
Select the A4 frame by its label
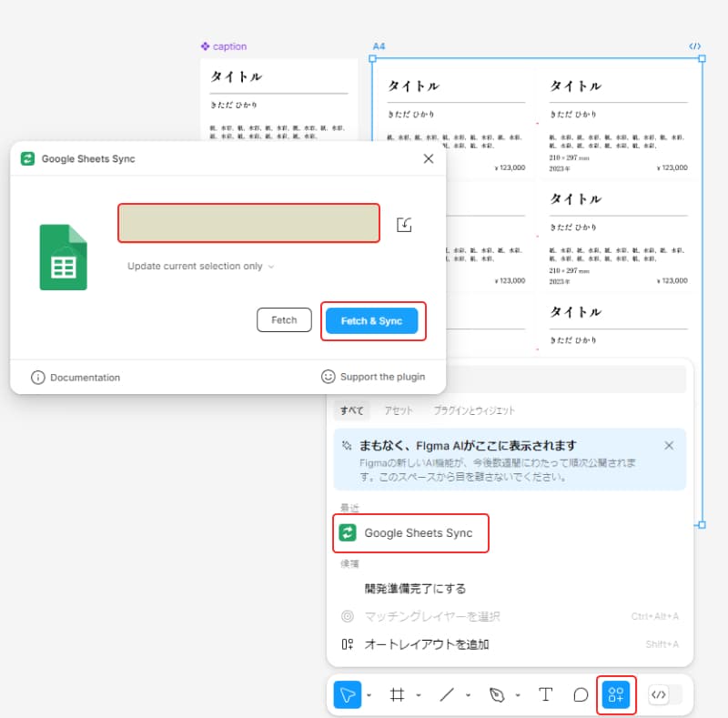379,46
